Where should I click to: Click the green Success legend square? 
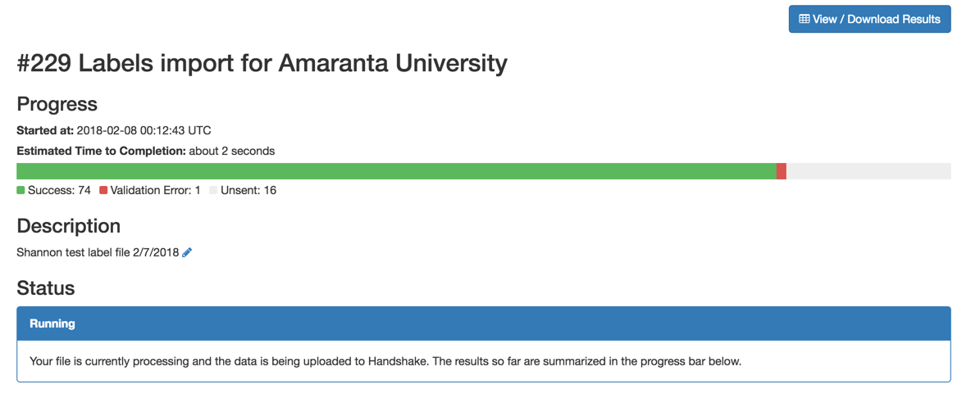tap(21, 190)
